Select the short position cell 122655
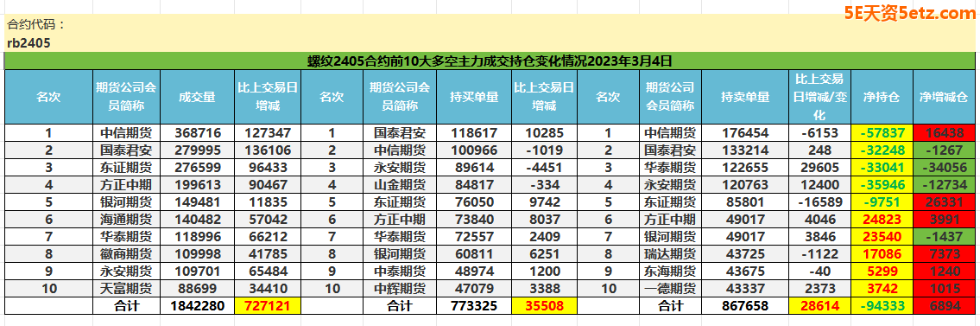This screenshot has width=980, height=326. (744, 168)
